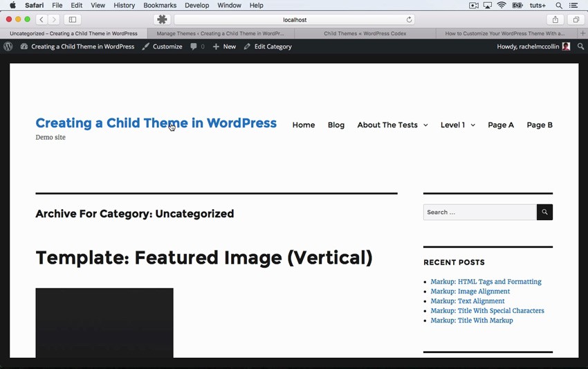Open the View menu
The height and width of the screenshot is (369, 588).
point(98,6)
